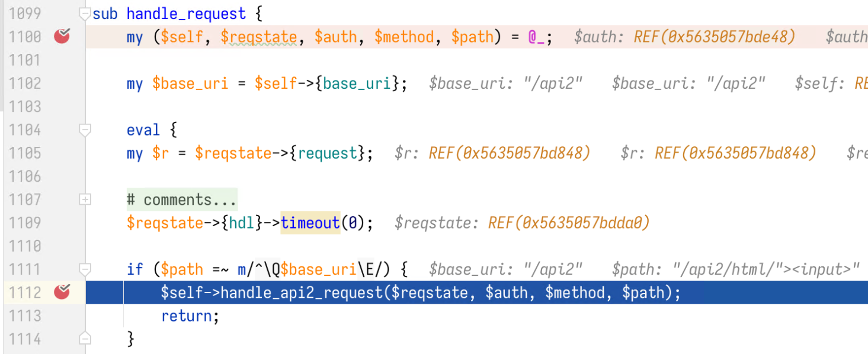Click the first $r REF inline value on line 1105

click(x=492, y=153)
